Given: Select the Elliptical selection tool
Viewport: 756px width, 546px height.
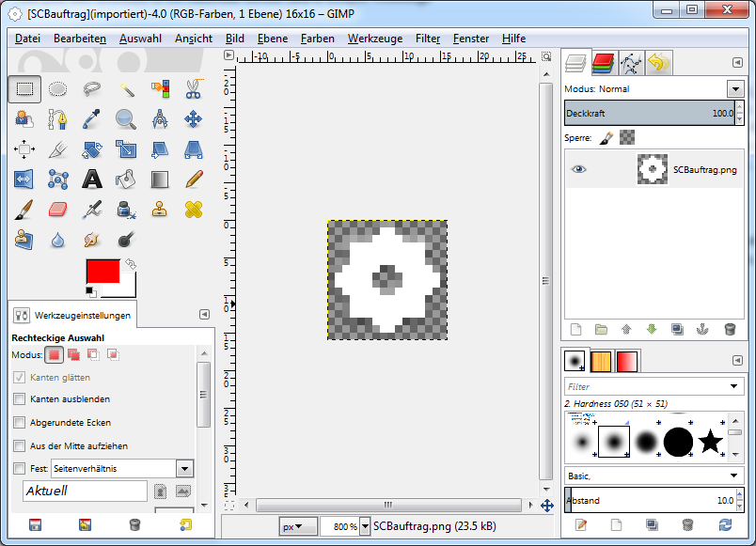Looking at the screenshot, I should pyautogui.click(x=58, y=90).
